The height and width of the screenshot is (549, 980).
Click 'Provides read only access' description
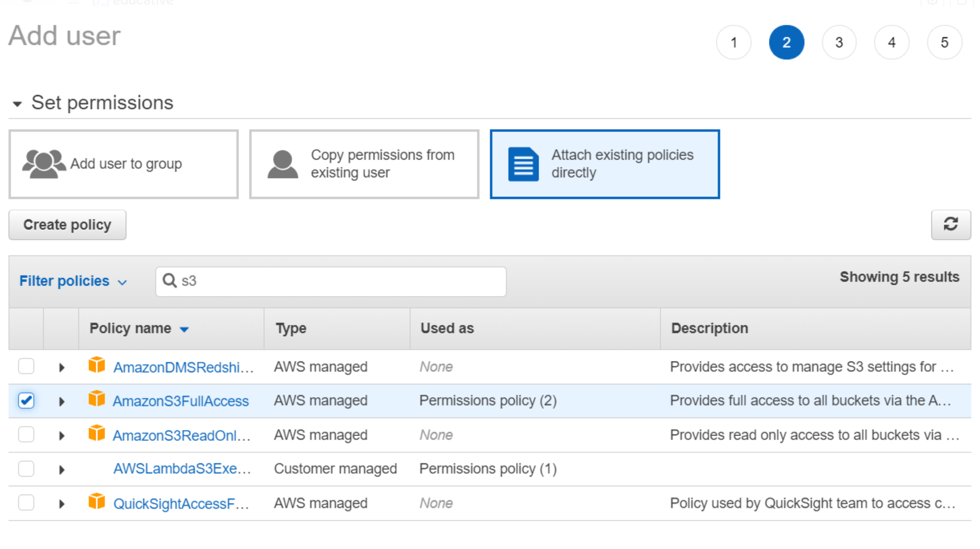[815, 435]
